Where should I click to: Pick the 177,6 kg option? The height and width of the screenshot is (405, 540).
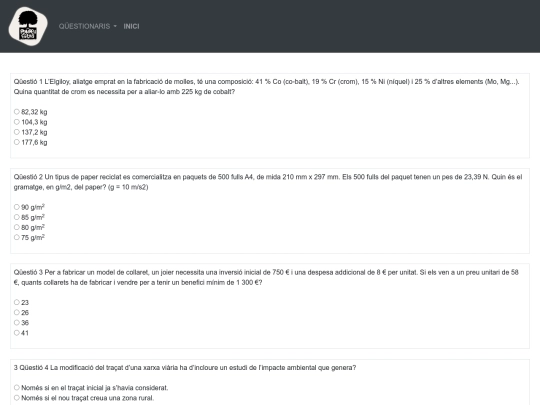[x=17, y=142]
